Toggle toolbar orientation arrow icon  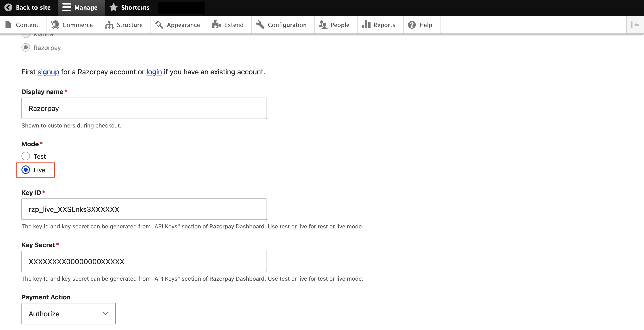[635, 25]
